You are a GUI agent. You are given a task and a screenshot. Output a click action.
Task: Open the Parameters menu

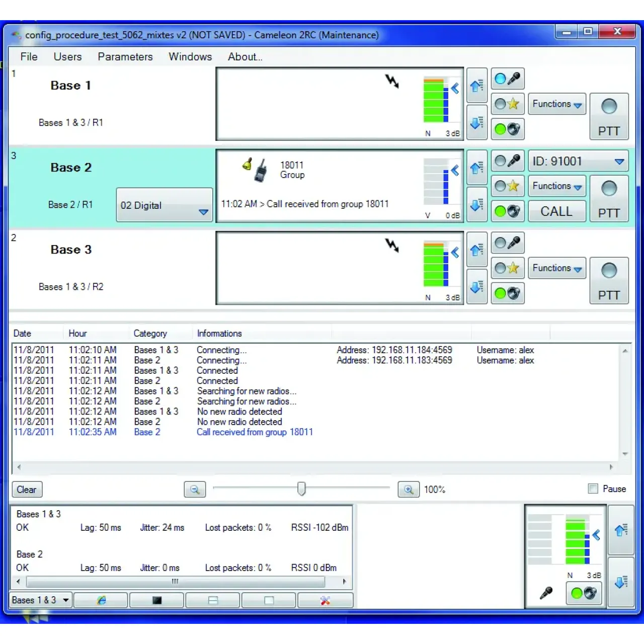[x=125, y=57]
